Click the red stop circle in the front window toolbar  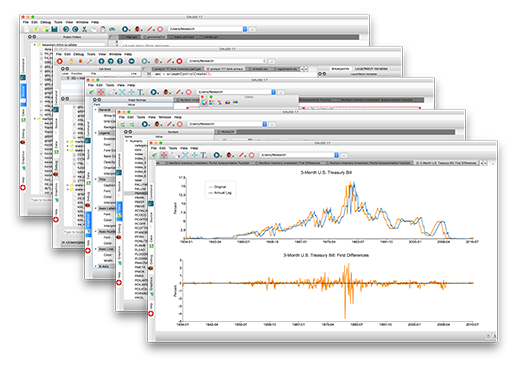[252, 155]
